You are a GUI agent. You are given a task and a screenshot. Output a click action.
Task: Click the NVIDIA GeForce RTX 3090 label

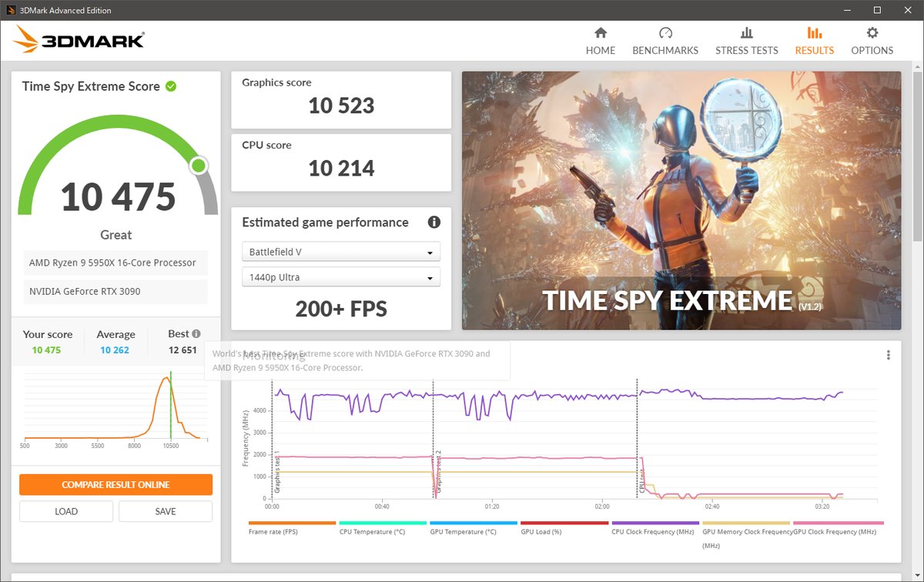tap(115, 292)
